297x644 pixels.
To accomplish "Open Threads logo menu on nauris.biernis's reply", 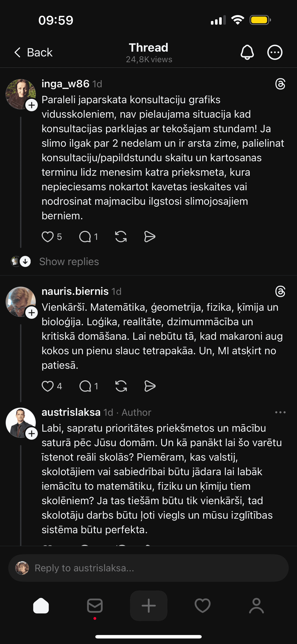I will pos(280,292).
